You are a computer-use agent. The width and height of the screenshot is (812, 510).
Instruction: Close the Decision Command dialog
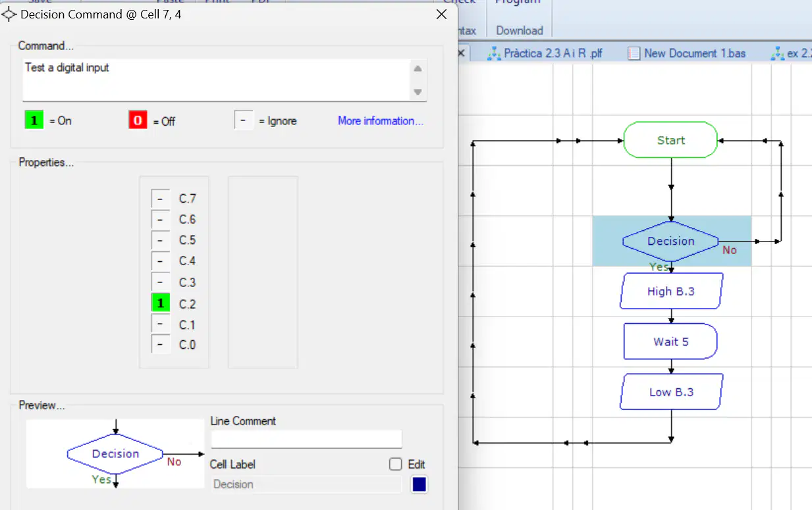(x=441, y=14)
